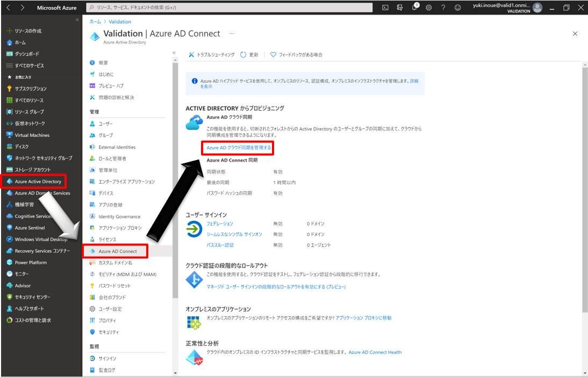Go forward with browser forward arrow

click(x=22, y=8)
